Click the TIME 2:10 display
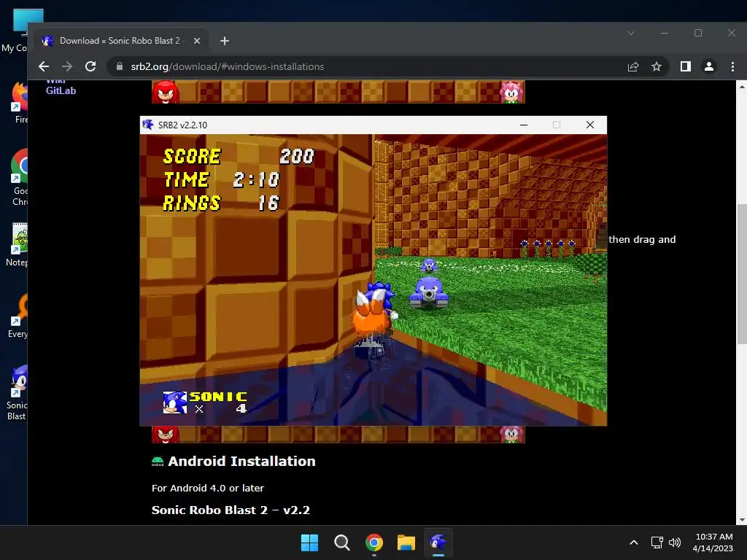Viewport: 747px width, 560px height. coord(222,179)
